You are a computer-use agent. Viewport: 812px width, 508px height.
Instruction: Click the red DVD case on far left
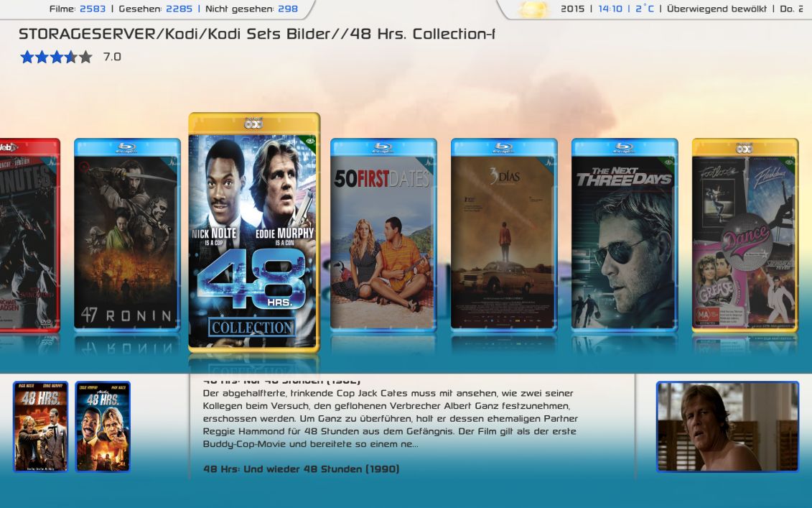click(x=29, y=234)
